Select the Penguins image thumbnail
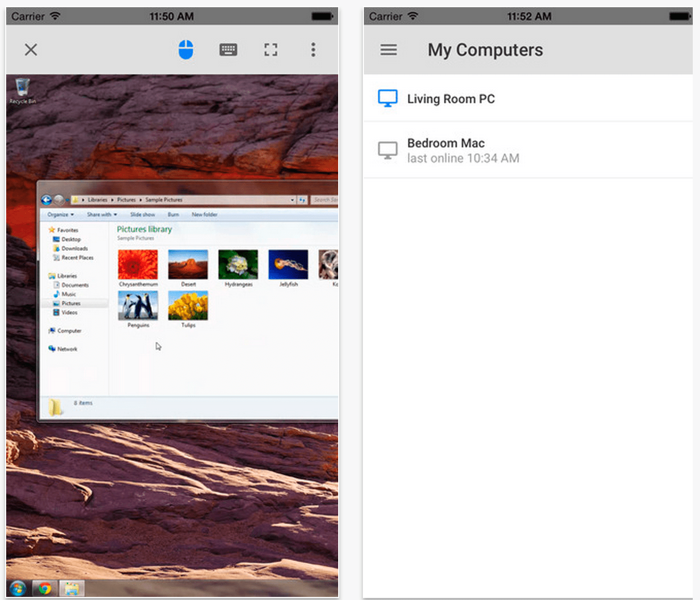 (138, 307)
